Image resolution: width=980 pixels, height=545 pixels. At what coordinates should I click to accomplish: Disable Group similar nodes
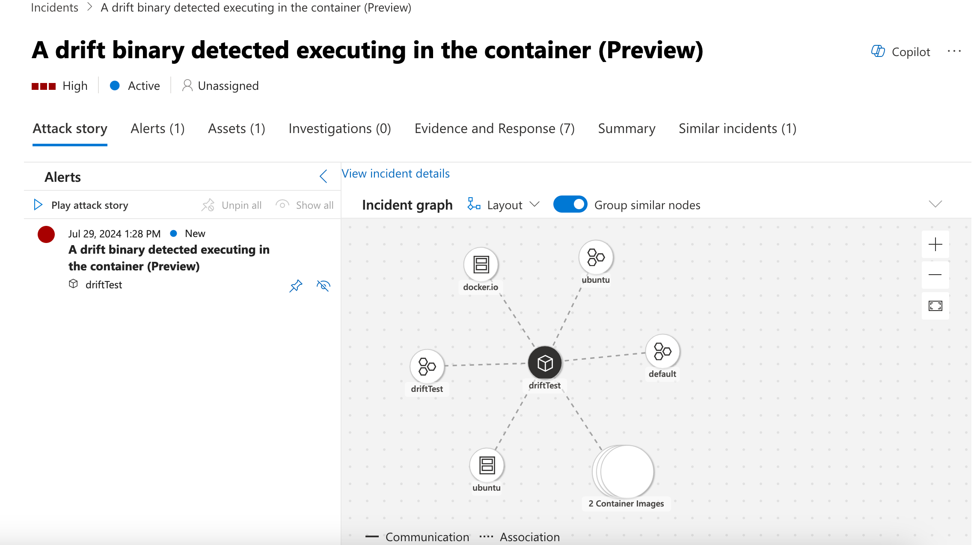[570, 204]
